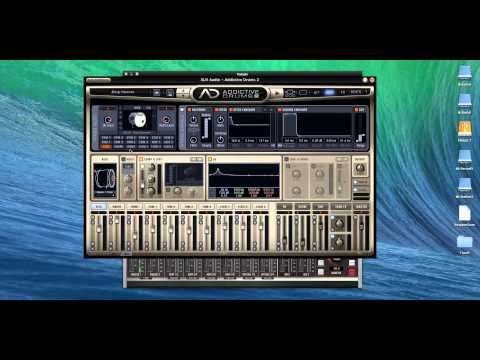The width and height of the screenshot is (480, 360).
Task: Click the Addictive Drums logo
Action: tap(230, 94)
